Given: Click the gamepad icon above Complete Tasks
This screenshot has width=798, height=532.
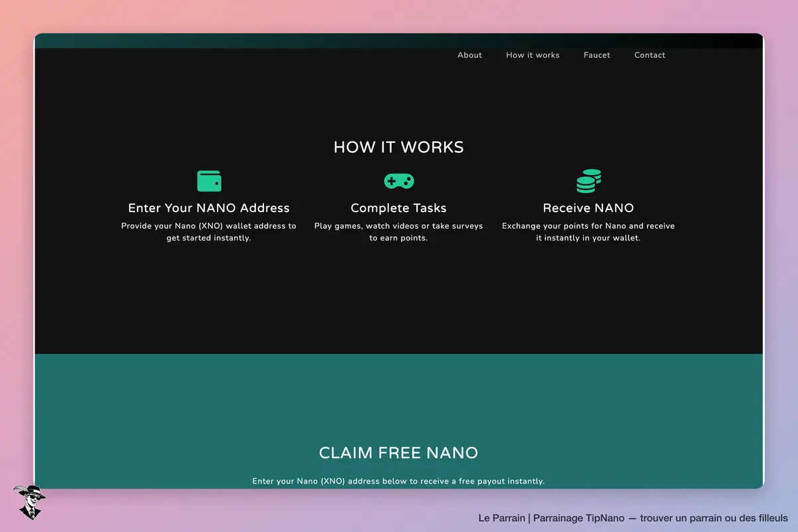Looking at the screenshot, I should (399, 181).
